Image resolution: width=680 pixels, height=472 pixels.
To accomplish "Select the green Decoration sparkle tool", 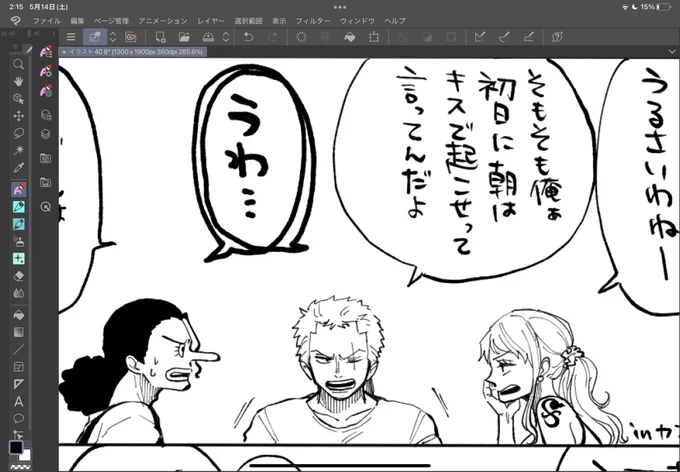I will (19, 259).
